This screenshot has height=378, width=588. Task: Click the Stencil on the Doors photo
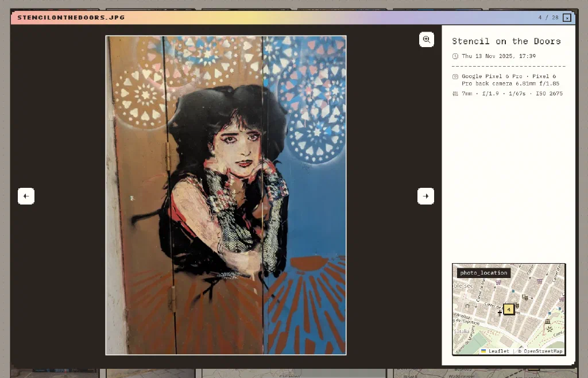(226, 195)
